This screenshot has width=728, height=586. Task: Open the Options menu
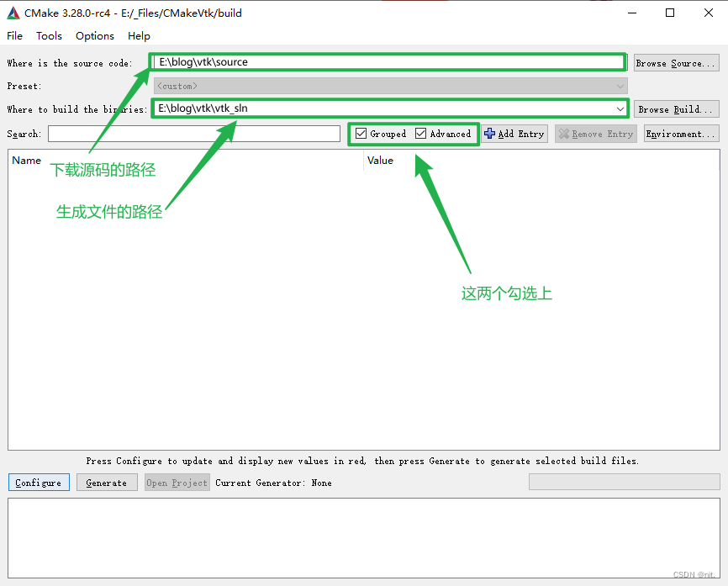point(94,36)
